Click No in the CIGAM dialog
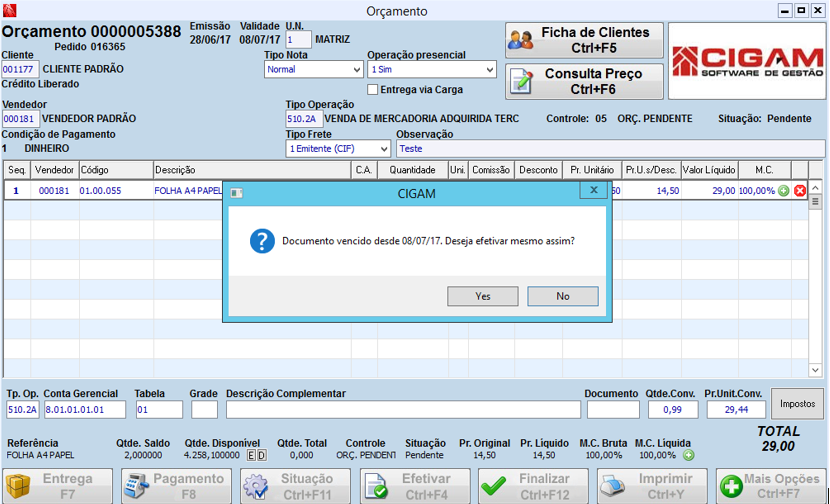Image resolution: width=830 pixels, height=504 pixels. [563, 296]
